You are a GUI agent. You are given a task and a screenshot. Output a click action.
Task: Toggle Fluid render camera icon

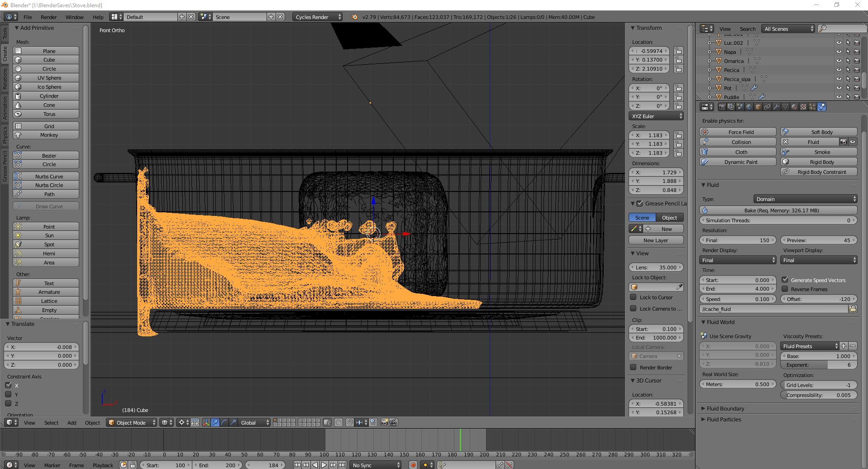pyautogui.click(x=844, y=142)
